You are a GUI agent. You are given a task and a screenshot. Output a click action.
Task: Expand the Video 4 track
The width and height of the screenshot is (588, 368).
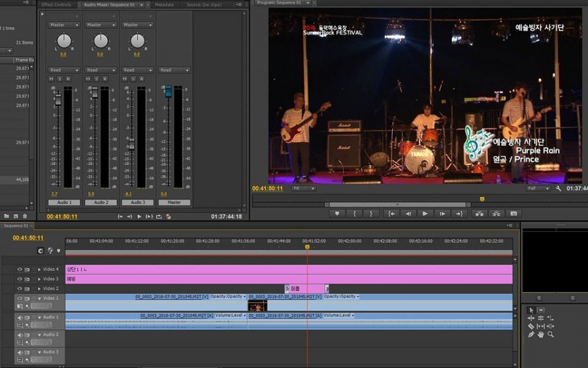coord(39,269)
